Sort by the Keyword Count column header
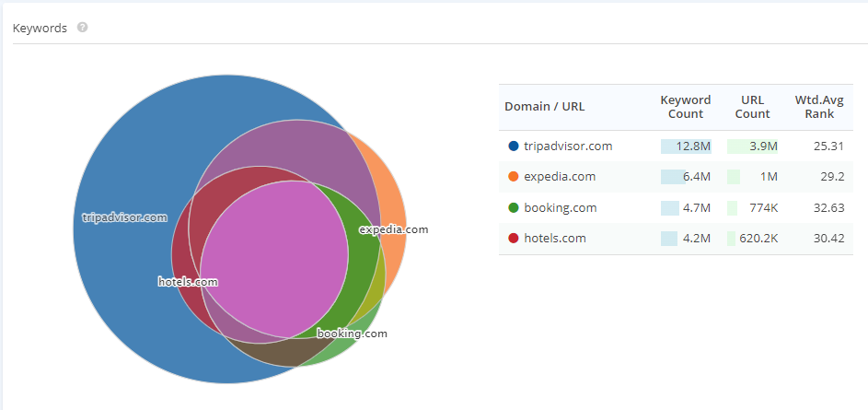868x410 pixels. pyautogui.click(x=686, y=107)
